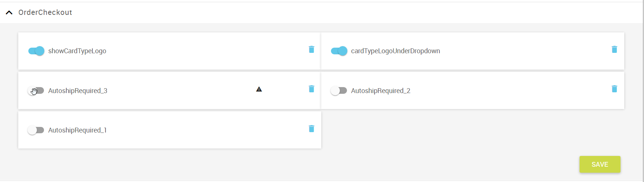This screenshot has height=182, width=644.
Task: Click the showCardTypeLogo label text
Action: tap(77, 51)
